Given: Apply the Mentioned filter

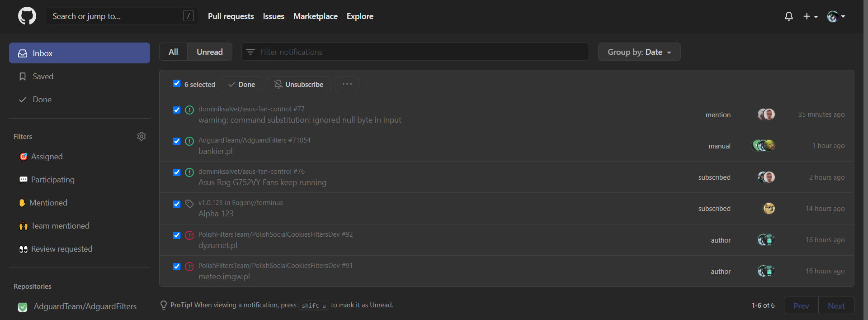Looking at the screenshot, I should coord(43,203).
